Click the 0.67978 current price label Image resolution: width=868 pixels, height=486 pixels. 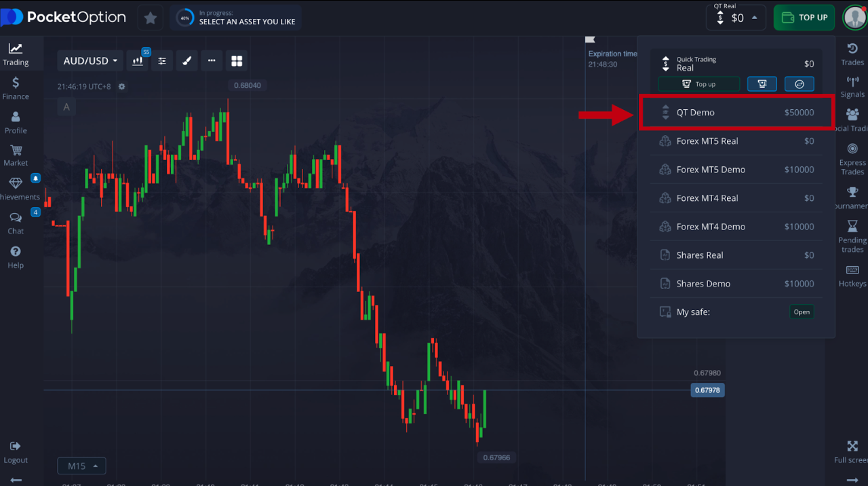tap(707, 390)
